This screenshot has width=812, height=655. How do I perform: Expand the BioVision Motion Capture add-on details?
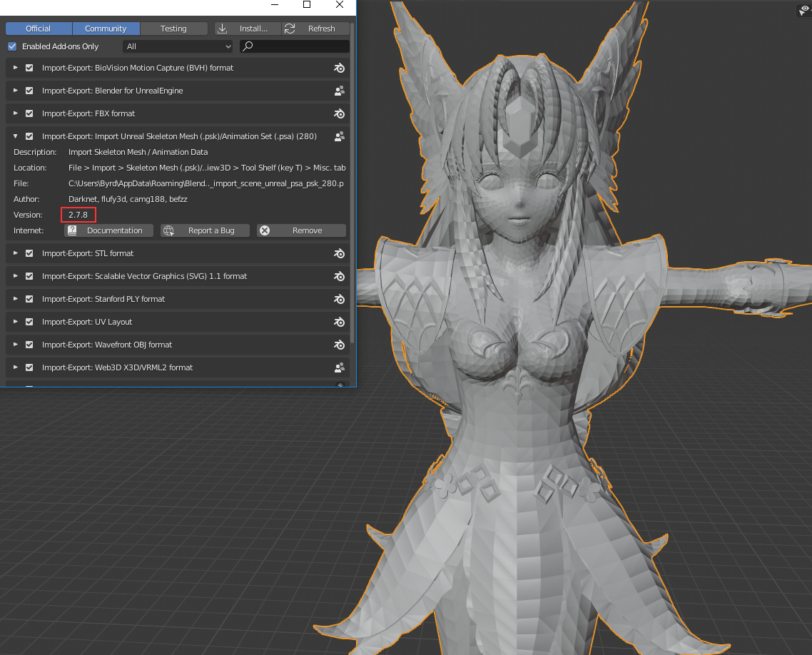tap(16, 68)
